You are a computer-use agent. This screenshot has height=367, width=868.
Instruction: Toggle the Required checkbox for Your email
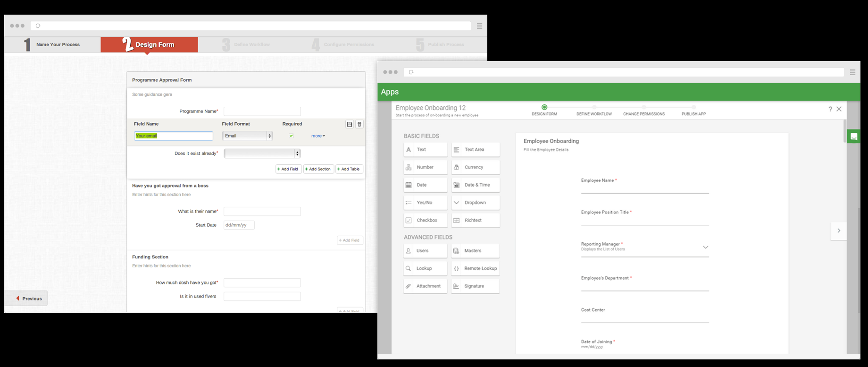coord(291,136)
